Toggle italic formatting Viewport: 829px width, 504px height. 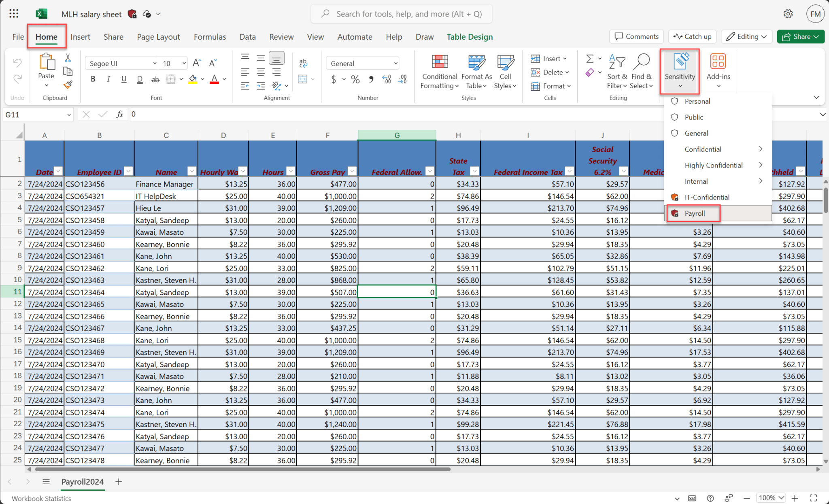(x=108, y=79)
